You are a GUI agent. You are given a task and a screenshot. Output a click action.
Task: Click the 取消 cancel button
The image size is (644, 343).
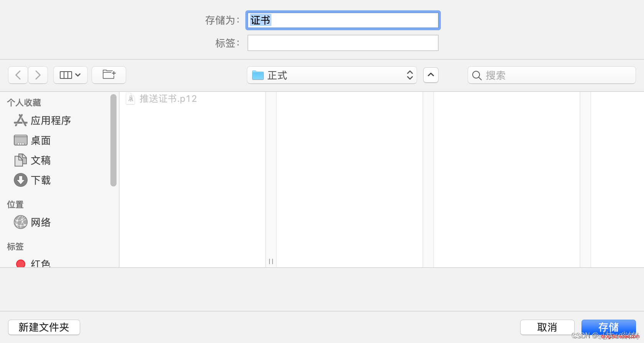pos(547,327)
